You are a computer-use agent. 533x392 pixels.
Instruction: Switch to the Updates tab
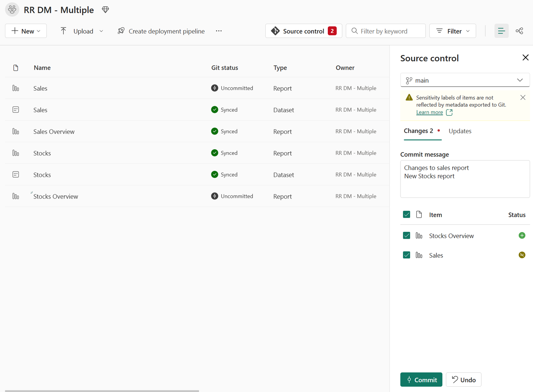460,131
